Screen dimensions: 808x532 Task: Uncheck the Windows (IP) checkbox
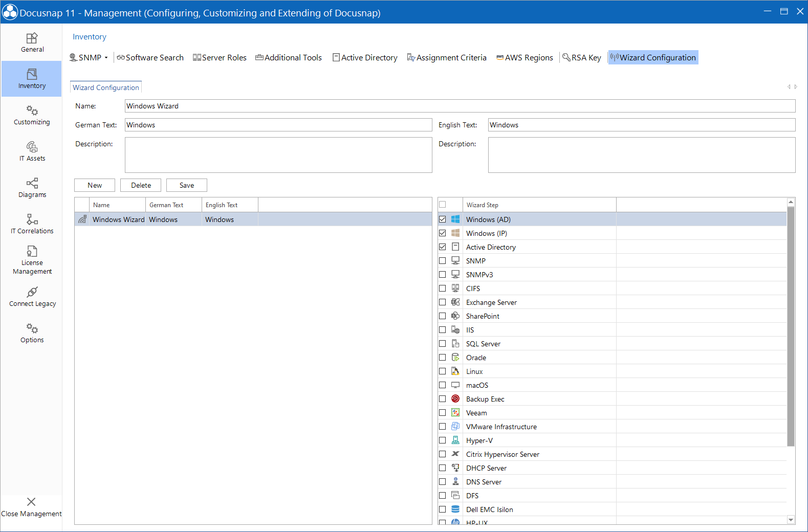point(443,233)
